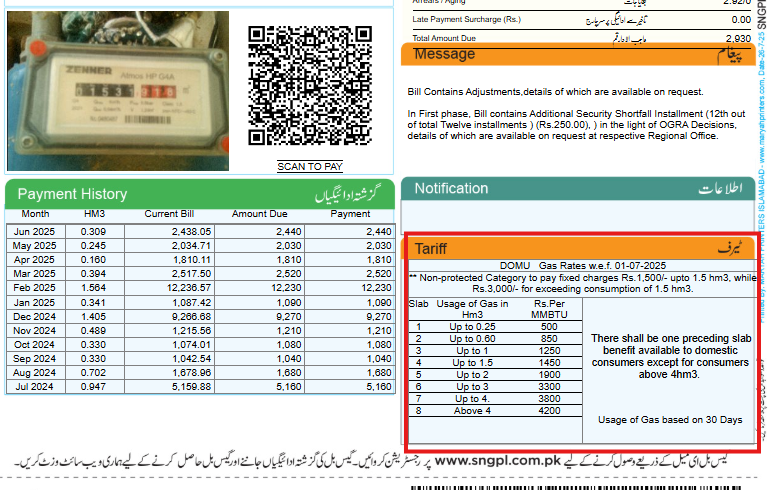Click the 1250 Rs.Per MMBTU rate
Screen dimensions: 775x490
tap(549, 351)
